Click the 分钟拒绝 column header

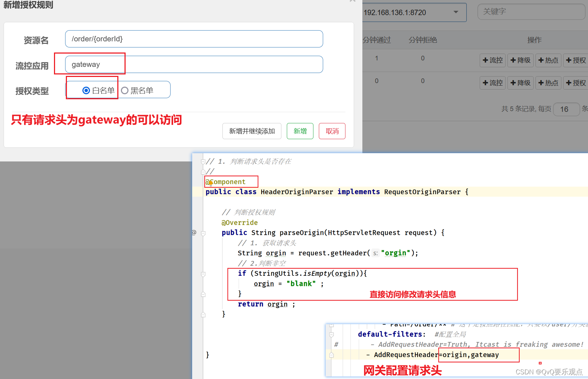click(423, 40)
